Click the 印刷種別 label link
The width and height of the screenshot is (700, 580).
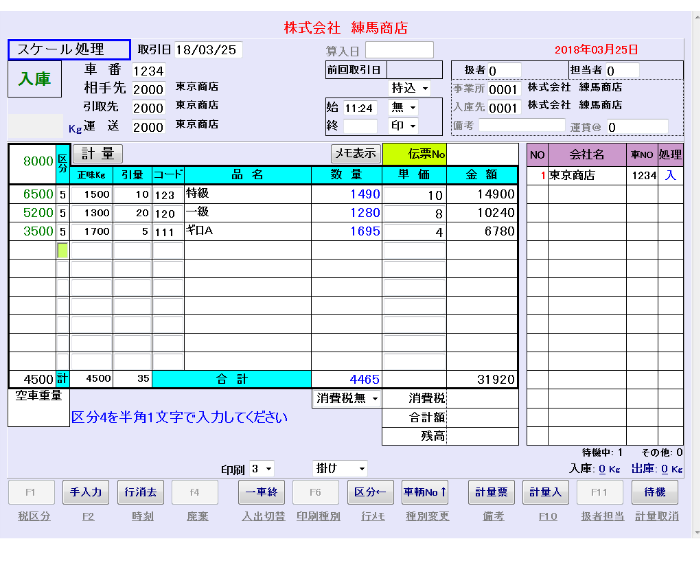point(318,516)
